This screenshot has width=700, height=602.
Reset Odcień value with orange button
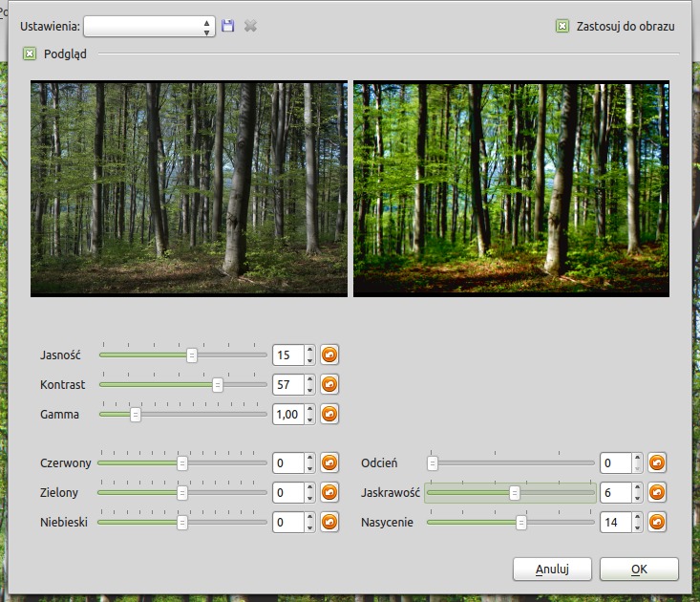(x=657, y=462)
